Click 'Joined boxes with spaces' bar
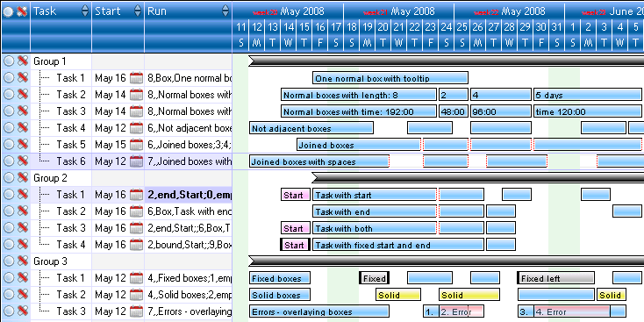644x322 pixels. [x=319, y=161]
